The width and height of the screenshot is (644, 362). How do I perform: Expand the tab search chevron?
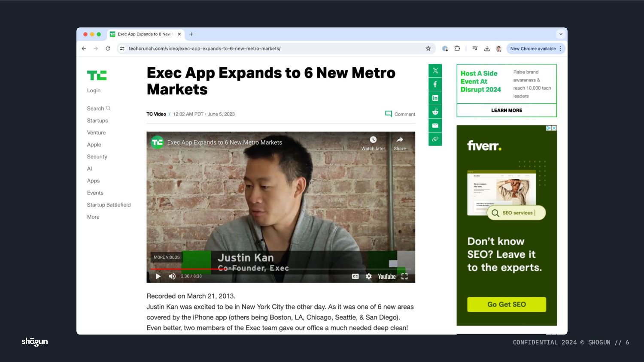pos(560,34)
